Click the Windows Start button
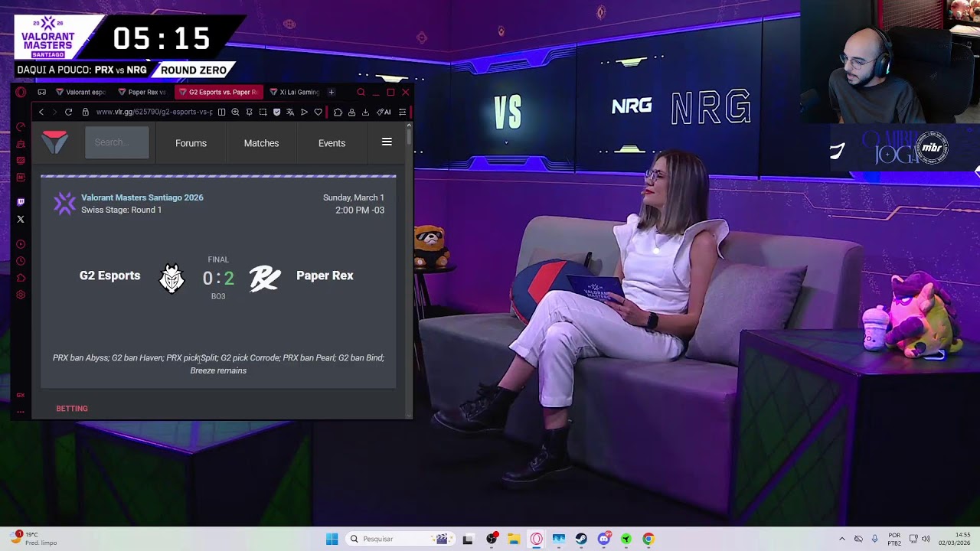Image resolution: width=980 pixels, height=551 pixels. 332,539
